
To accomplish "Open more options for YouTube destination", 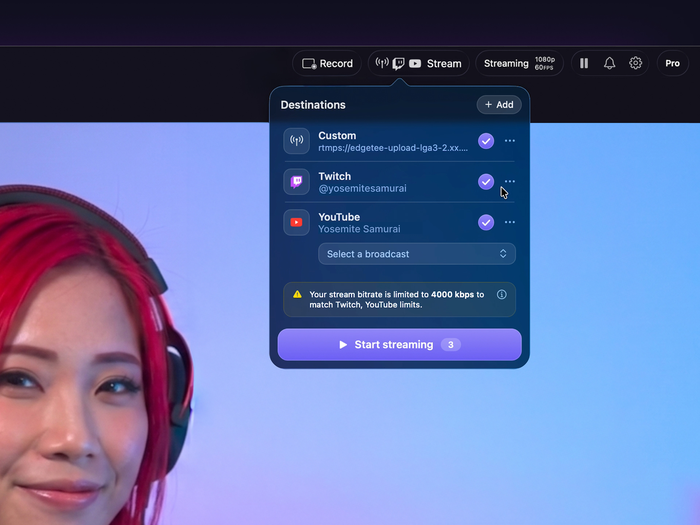I will click(510, 222).
